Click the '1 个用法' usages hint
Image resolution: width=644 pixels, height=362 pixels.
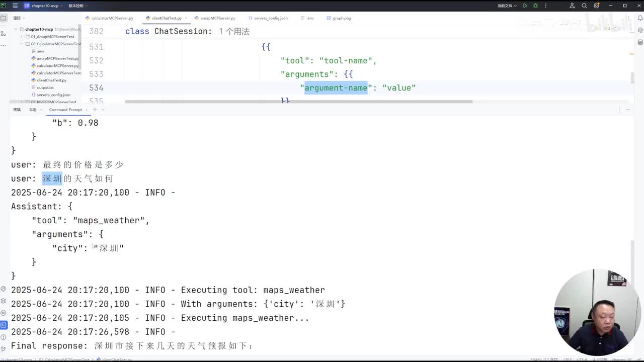pyautogui.click(x=234, y=31)
